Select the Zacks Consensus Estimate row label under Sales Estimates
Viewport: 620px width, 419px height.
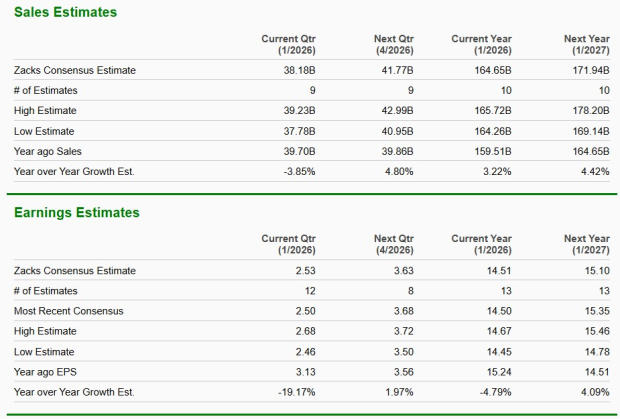tap(75, 70)
